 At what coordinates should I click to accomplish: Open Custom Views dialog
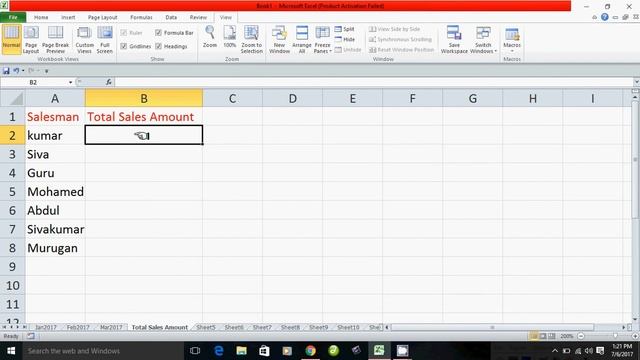click(84, 39)
